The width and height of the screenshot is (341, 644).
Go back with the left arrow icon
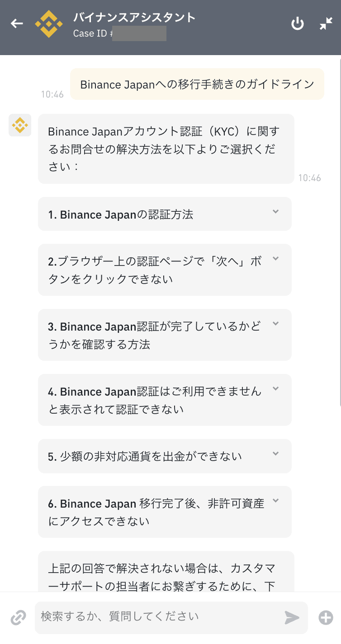click(17, 23)
